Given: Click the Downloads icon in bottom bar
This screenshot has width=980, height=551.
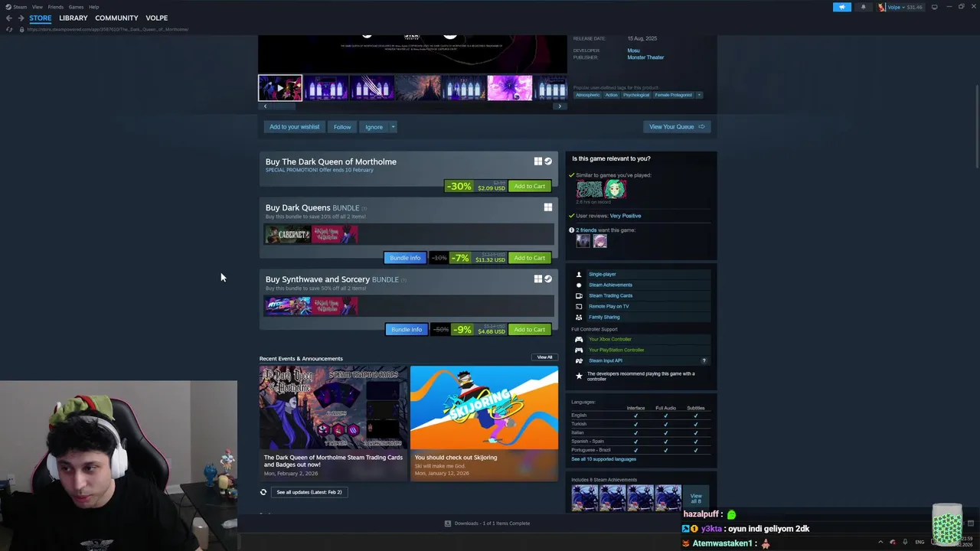Looking at the screenshot, I should 448,523.
